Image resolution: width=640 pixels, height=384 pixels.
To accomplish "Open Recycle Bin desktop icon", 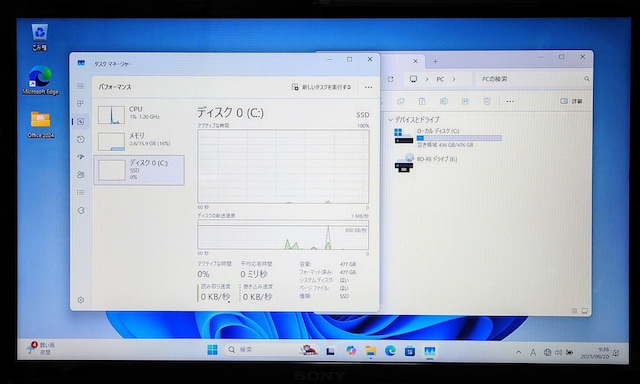I will tap(40, 38).
